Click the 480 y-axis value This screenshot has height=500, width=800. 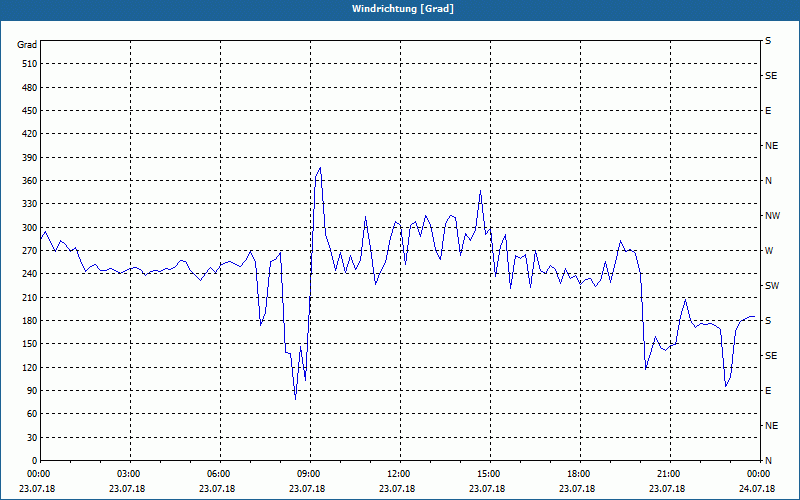point(30,88)
